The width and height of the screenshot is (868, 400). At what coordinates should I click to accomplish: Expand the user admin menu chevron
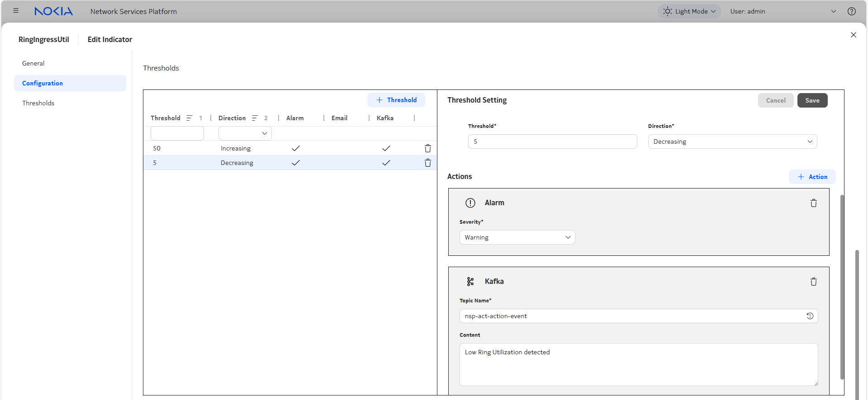coord(833,11)
